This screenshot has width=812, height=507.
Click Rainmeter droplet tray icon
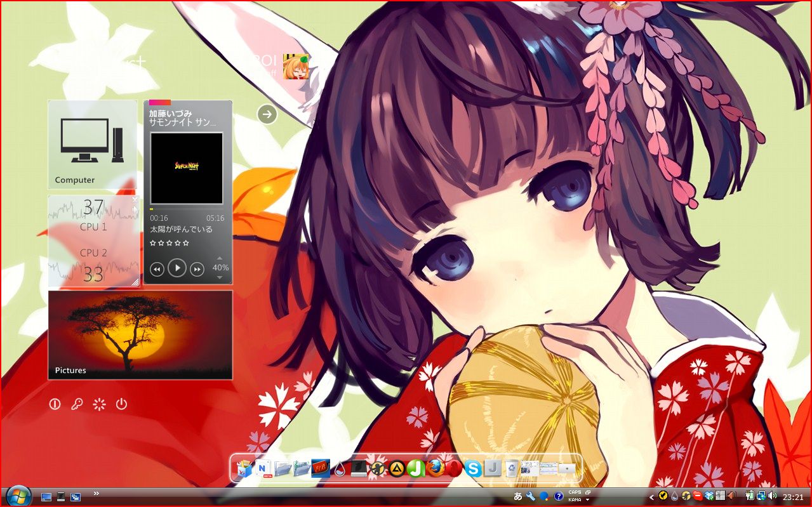[x=674, y=497]
